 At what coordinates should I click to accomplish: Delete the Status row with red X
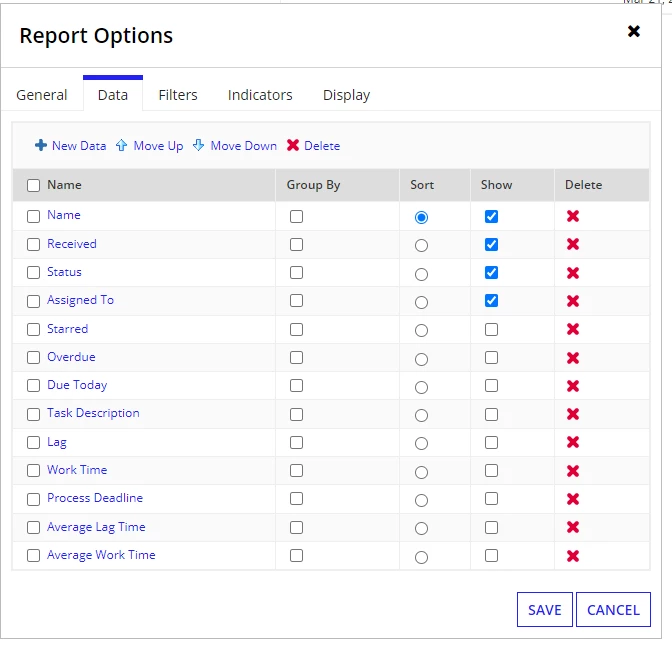(x=573, y=273)
